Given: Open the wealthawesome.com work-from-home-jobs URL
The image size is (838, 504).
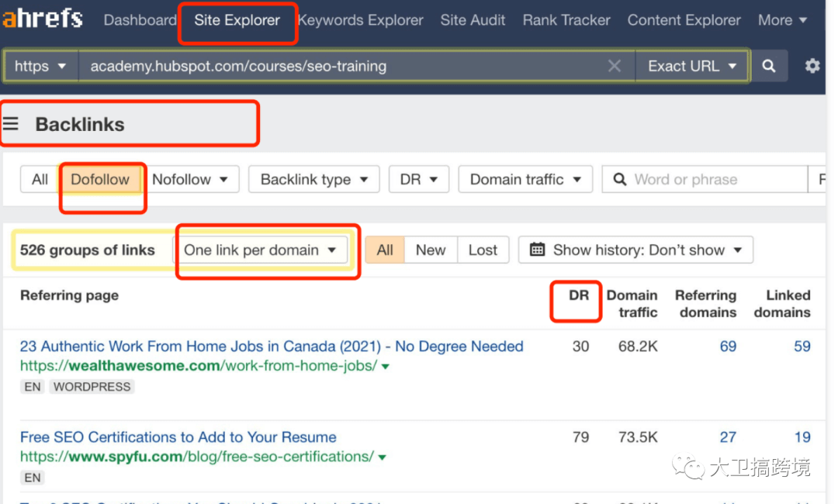Looking at the screenshot, I should click(199, 366).
